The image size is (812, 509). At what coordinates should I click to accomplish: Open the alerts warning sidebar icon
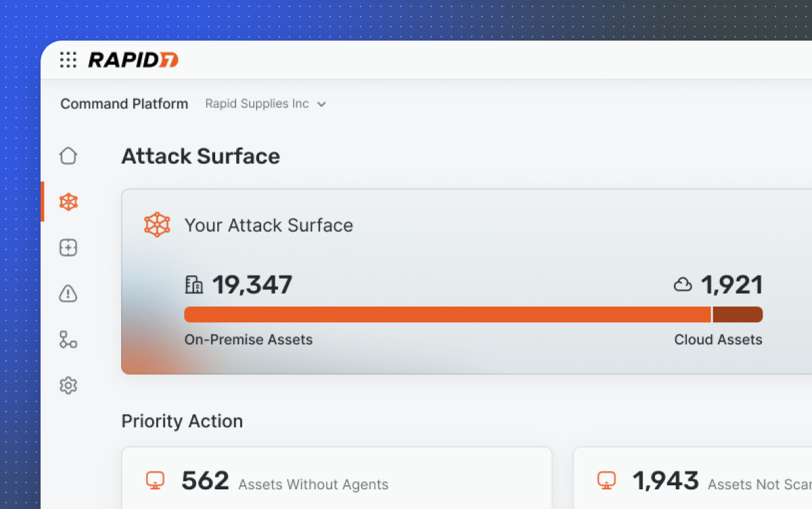pos(68,294)
